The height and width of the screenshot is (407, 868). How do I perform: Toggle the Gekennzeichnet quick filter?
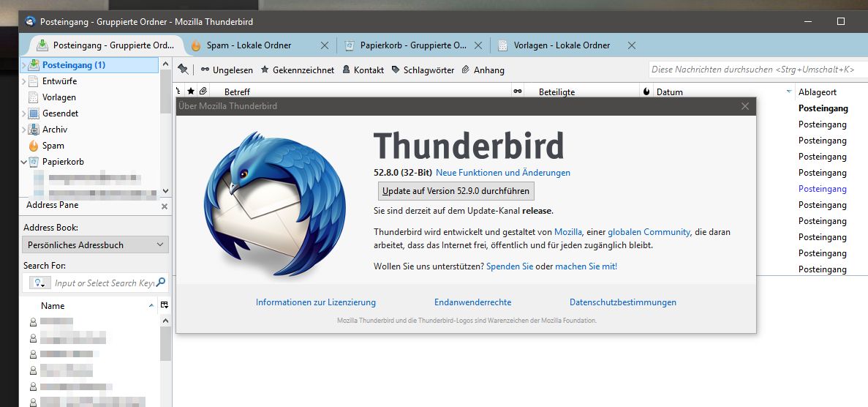click(x=298, y=70)
